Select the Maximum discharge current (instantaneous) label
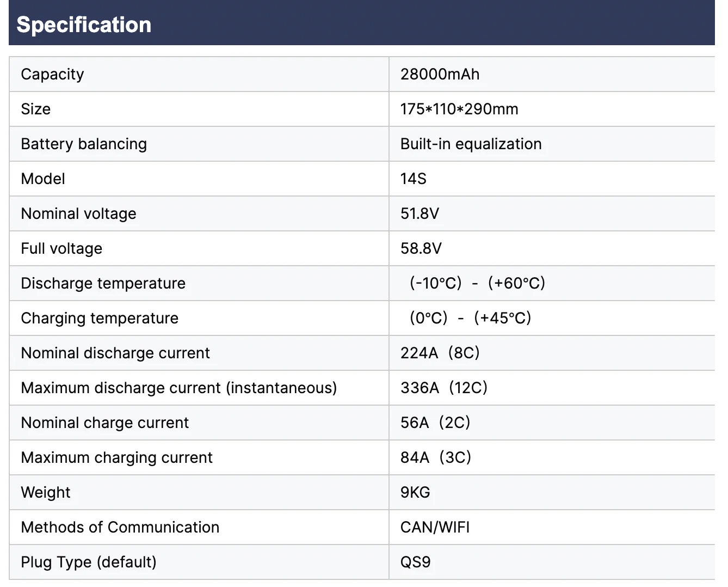Image resolution: width=728 pixels, height=587 pixels. (x=178, y=388)
